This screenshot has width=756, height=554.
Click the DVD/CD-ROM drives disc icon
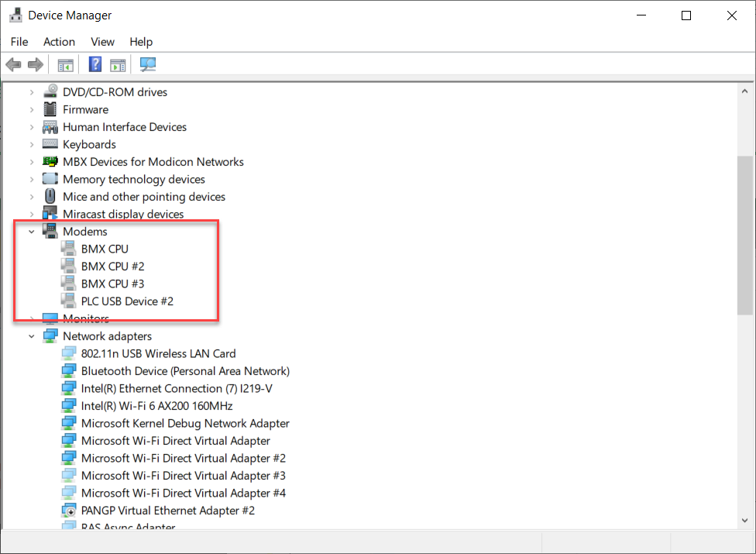pyautogui.click(x=50, y=91)
